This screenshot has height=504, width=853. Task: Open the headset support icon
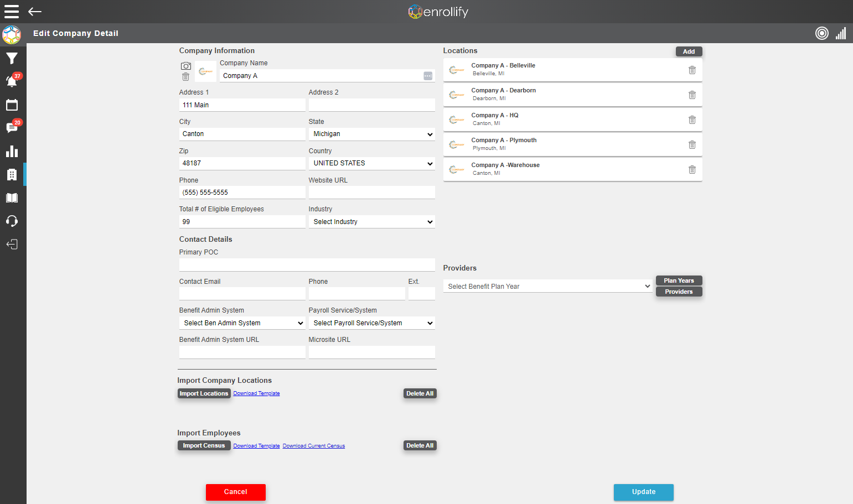[12, 221]
